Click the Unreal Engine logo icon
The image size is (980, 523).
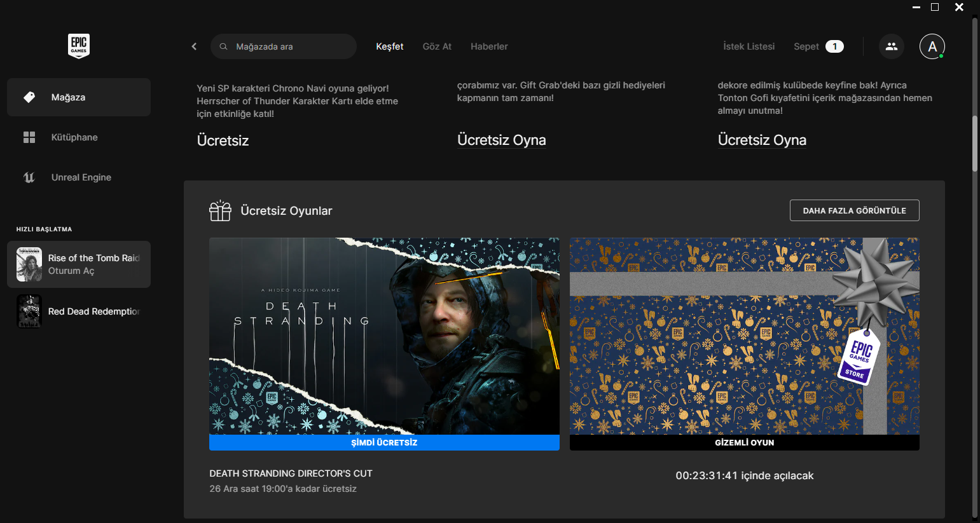pos(29,177)
